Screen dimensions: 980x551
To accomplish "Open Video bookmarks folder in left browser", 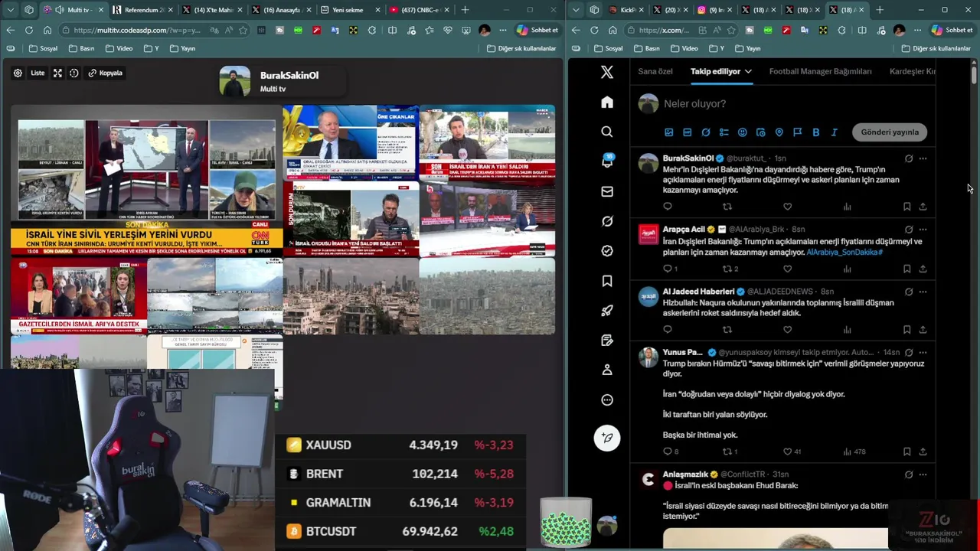I will point(119,48).
